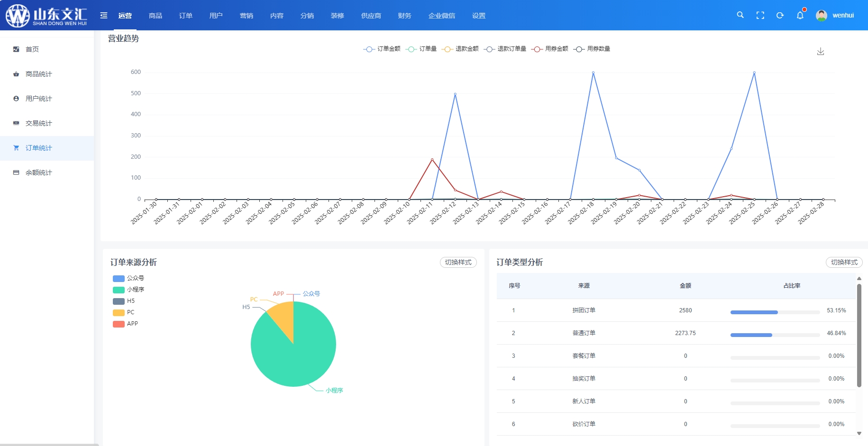Click 切换样式 in 订单类型分析 panel
Viewport: 868px width, 446px height.
[844, 263]
